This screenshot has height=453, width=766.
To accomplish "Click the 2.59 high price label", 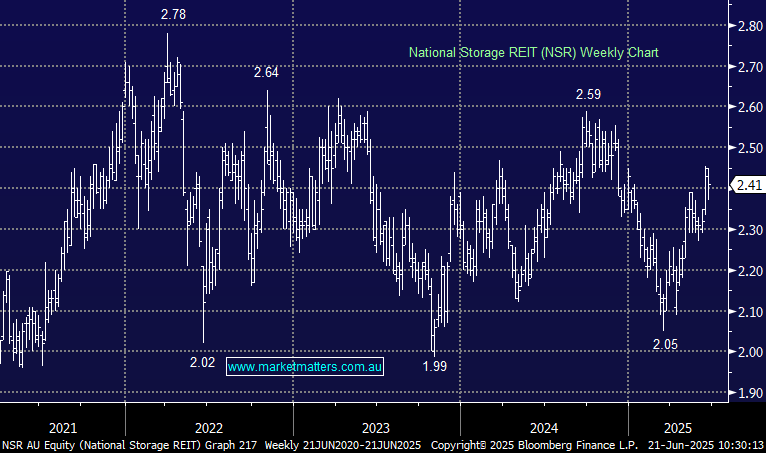I will pos(588,94).
